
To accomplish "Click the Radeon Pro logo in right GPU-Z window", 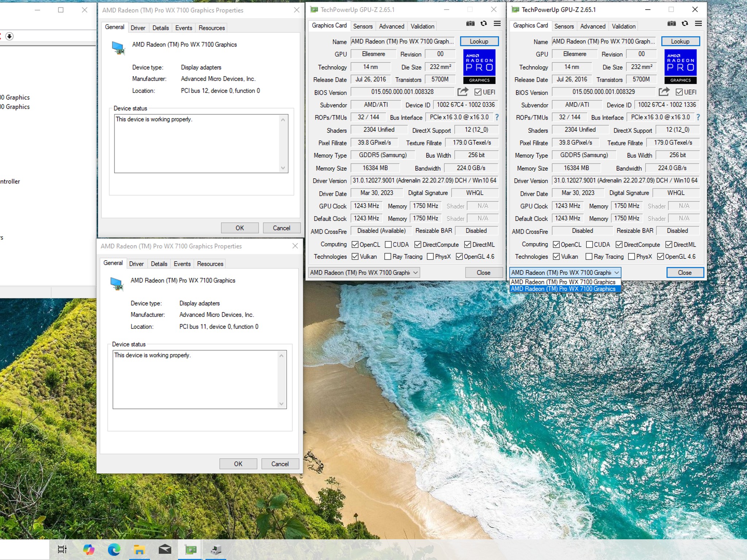I will (x=680, y=66).
